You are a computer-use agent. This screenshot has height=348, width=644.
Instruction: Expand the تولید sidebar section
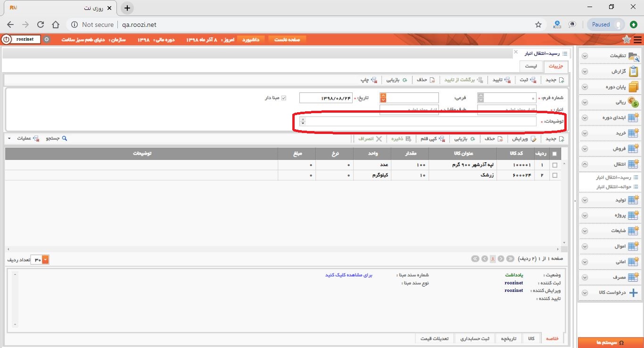[585, 200]
